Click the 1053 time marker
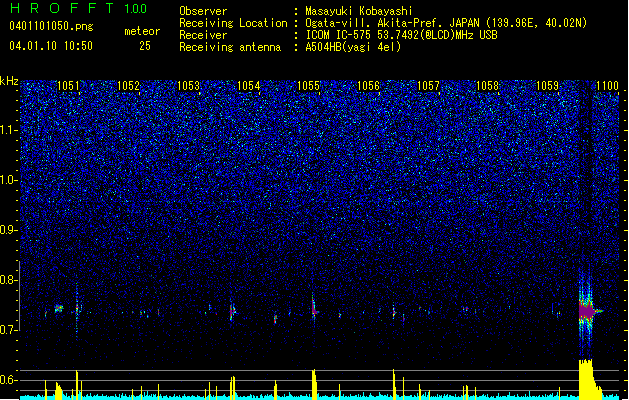 (x=188, y=86)
